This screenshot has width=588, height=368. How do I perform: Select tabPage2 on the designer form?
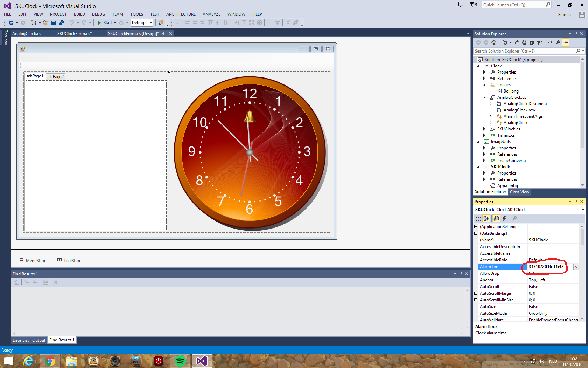pos(55,77)
